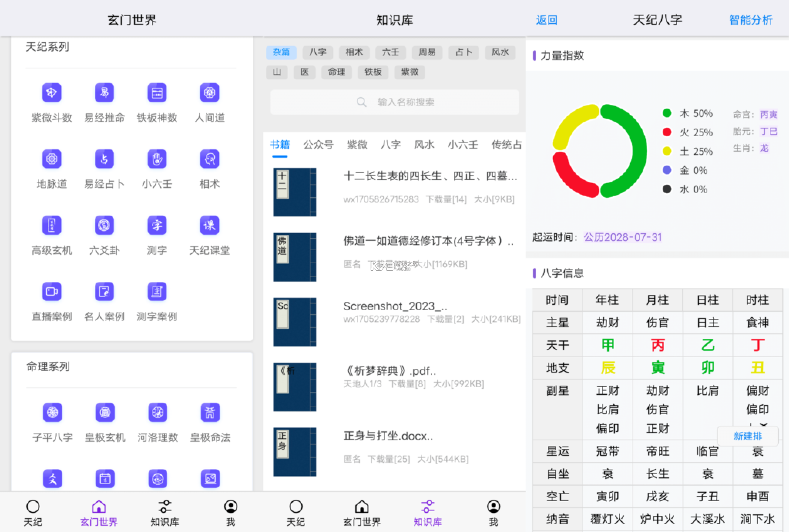Tap 知识库 tab in 玄门世界 bottom bar
This screenshot has width=789, height=532.
(165, 513)
